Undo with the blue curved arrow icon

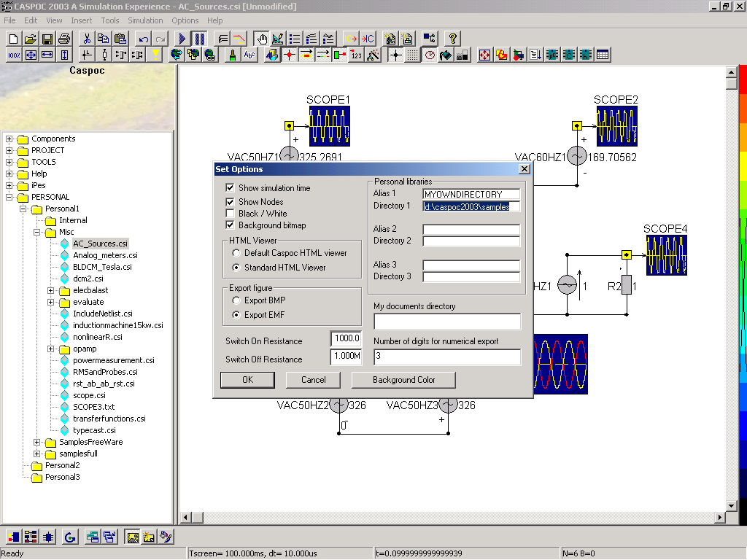(x=143, y=39)
